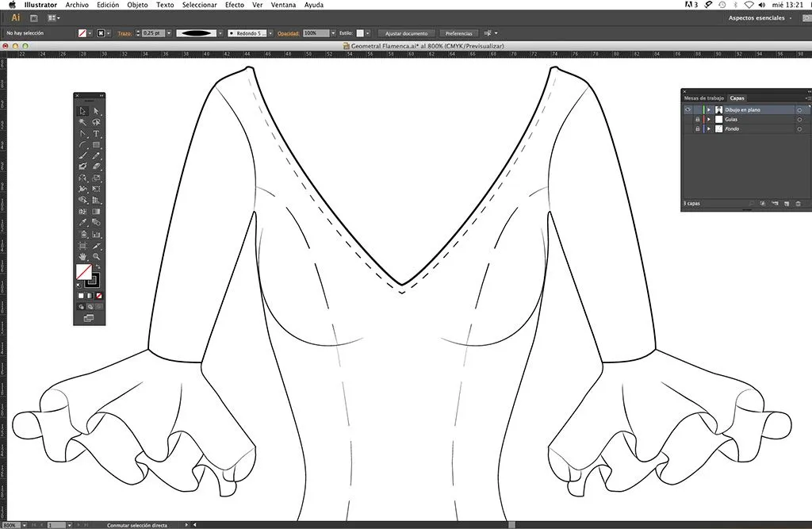Screen dimensions: 812x529
Task: Toggle lock box for Dibujo en plano layer
Action: [x=697, y=109]
